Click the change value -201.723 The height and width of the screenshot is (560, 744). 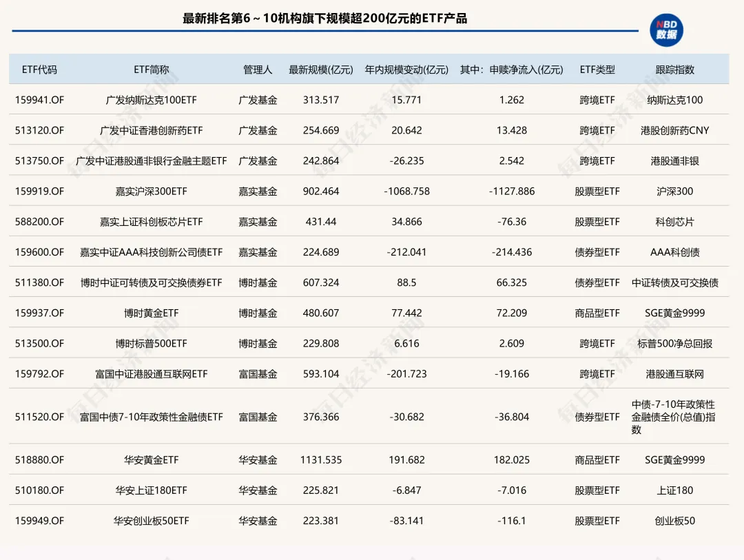click(406, 373)
